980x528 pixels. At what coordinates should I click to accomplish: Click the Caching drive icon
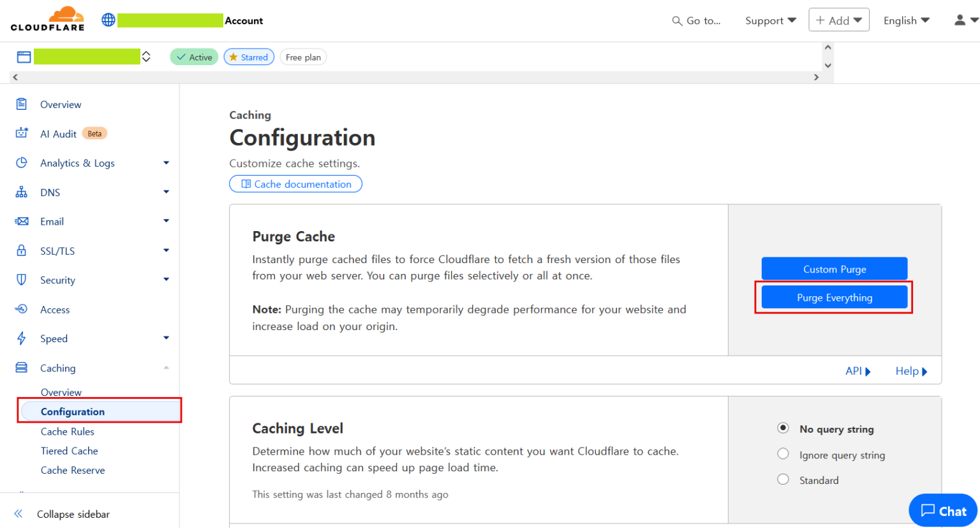[x=22, y=367]
